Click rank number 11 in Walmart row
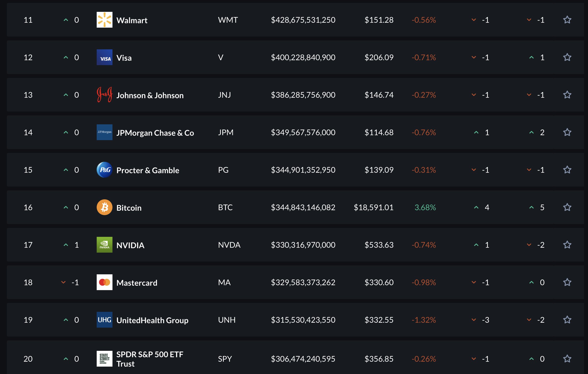This screenshot has height=374, width=588. (28, 20)
